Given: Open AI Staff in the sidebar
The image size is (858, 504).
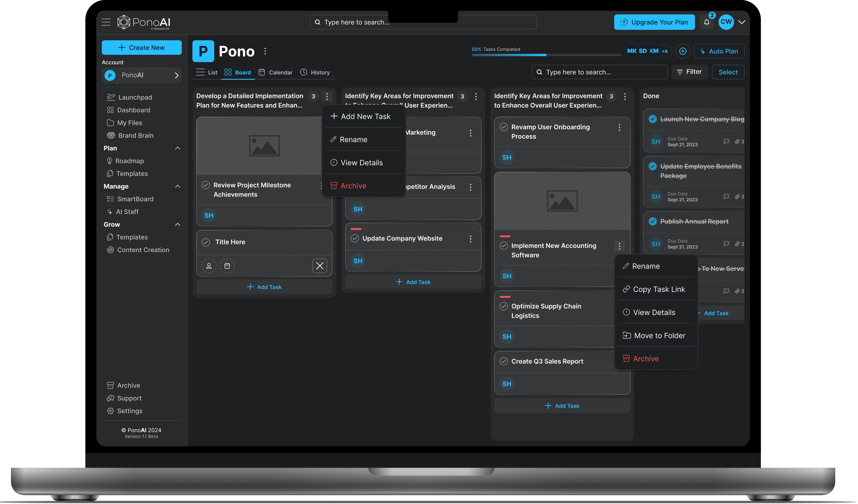Looking at the screenshot, I should coord(127,212).
